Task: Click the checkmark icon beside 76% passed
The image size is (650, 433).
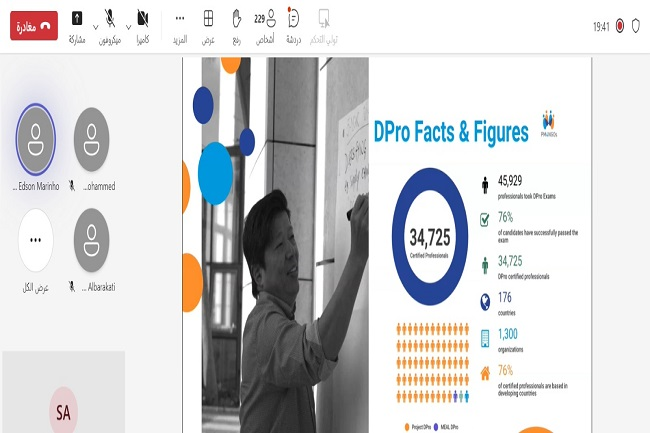Action: tap(485, 219)
